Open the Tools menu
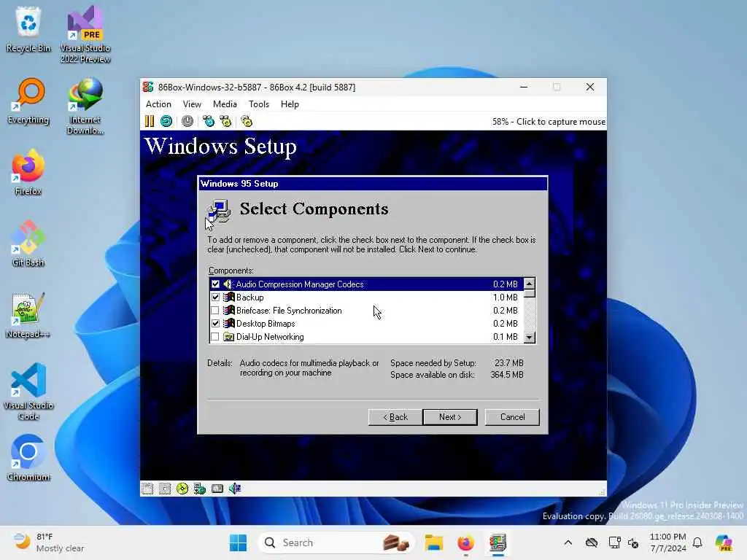This screenshot has height=560, width=747. tap(259, 104)
